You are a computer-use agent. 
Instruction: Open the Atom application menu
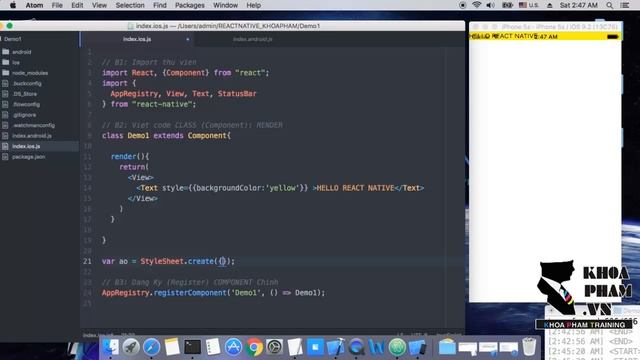(x=34, y=5)
